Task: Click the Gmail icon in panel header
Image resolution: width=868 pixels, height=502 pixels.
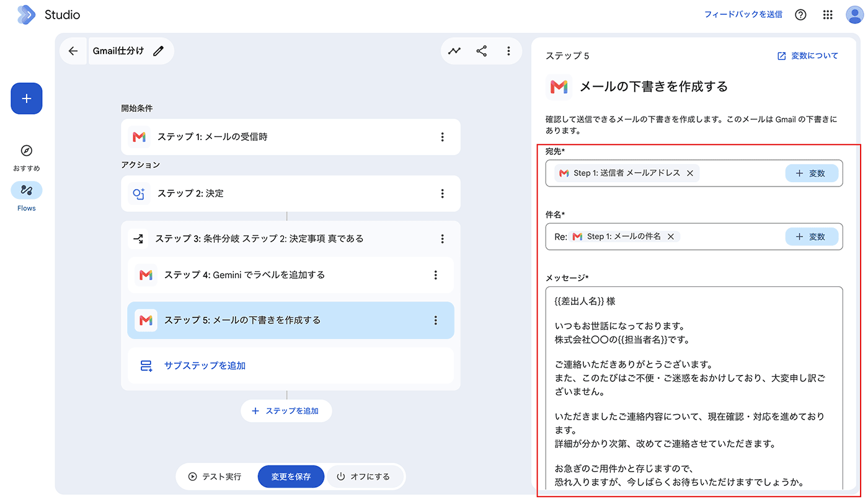Action: point(559,87)
